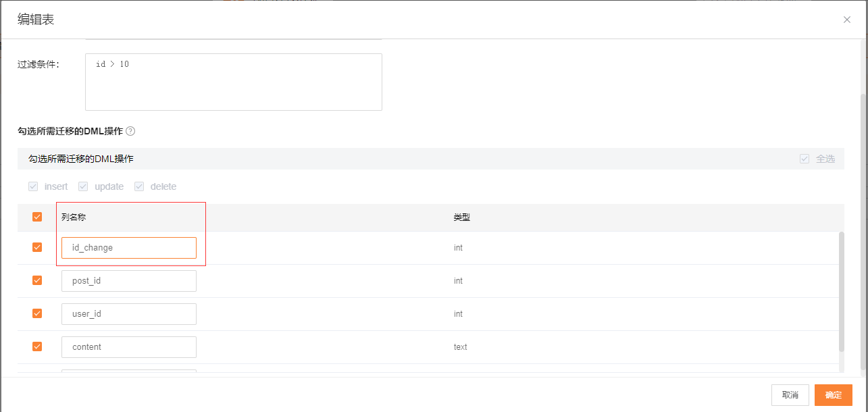Uncheck the content row checkbox
The height and width of the screenshot is (412, 868).
[x=37, y=346]
